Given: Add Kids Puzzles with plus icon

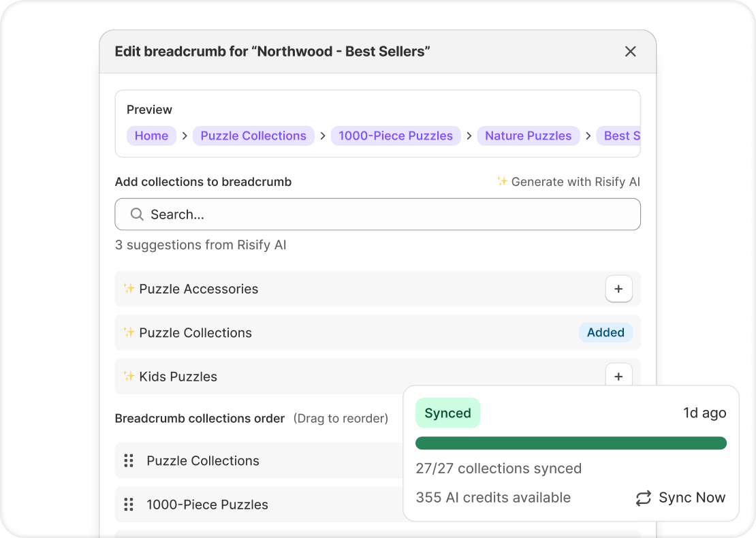Looking at the screenshot, I should (618, 376).
